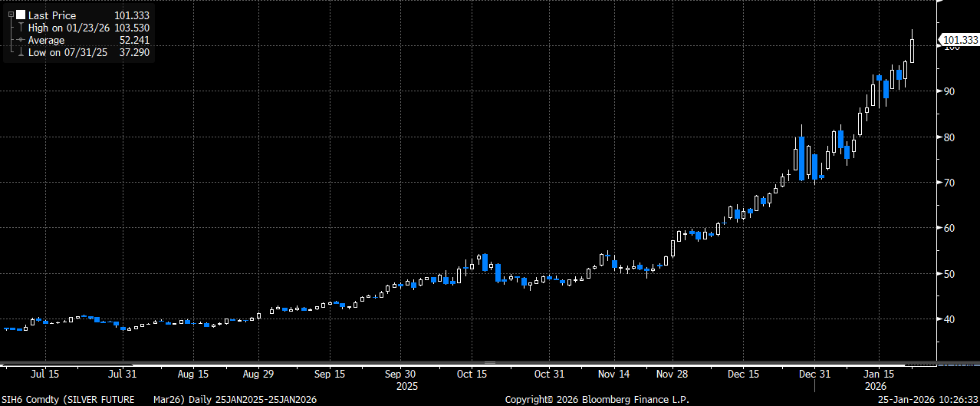Click the Bloomberg Finance L.P. copyright text
Screen dimensions: 980x406
click(597, 400)
